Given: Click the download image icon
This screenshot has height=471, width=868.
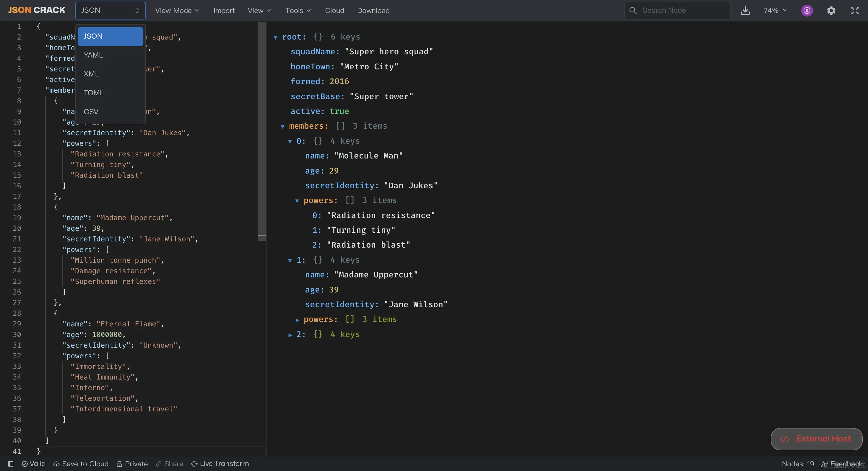Looking at the screenshot, I should pyautogui.click(x=745, y=11).
